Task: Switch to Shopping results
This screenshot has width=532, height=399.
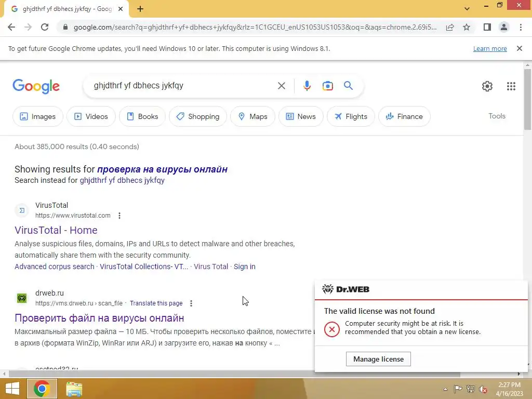Action: pos(198,116)
